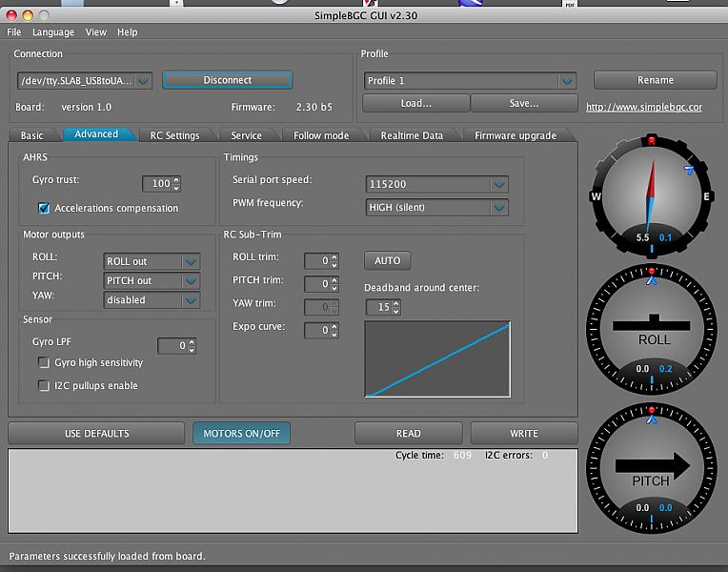Click Firmware version 2.30 b5 text

[314, 107]
